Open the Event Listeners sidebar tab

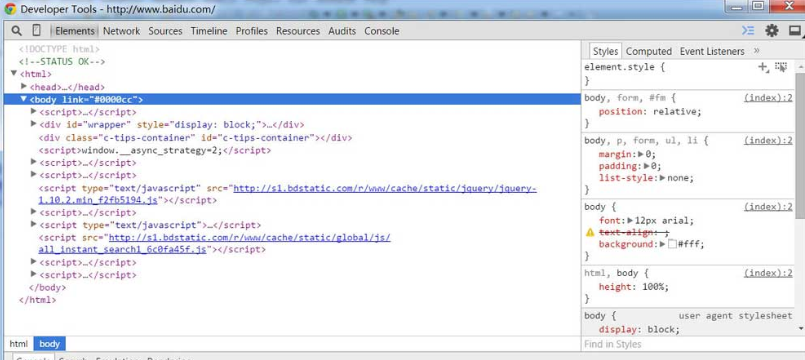coord(712,51)
